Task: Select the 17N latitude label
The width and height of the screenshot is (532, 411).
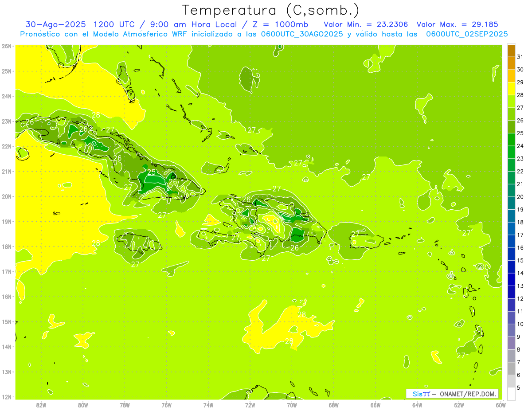Action: [6, 271]
